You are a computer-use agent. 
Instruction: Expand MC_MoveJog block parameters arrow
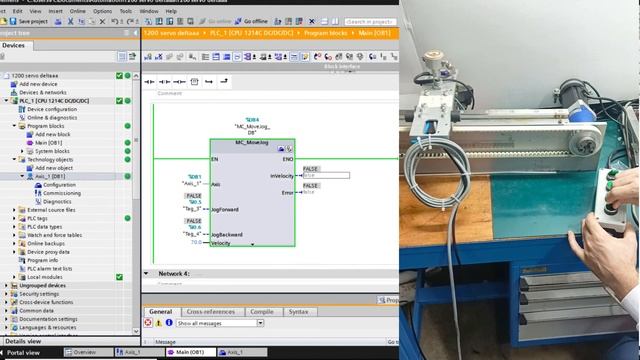252,244
